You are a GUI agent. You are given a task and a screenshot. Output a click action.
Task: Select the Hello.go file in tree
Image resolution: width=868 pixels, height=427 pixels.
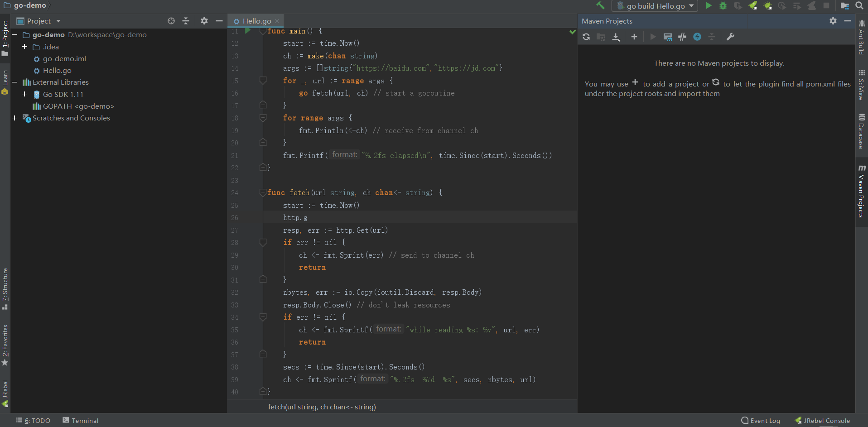pos(57,71)
